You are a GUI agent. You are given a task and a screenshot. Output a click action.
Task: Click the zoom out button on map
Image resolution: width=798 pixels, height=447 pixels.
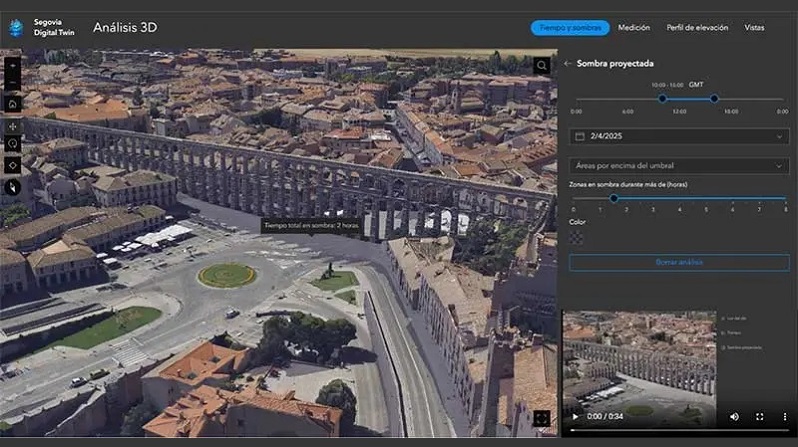pos(13,82)
